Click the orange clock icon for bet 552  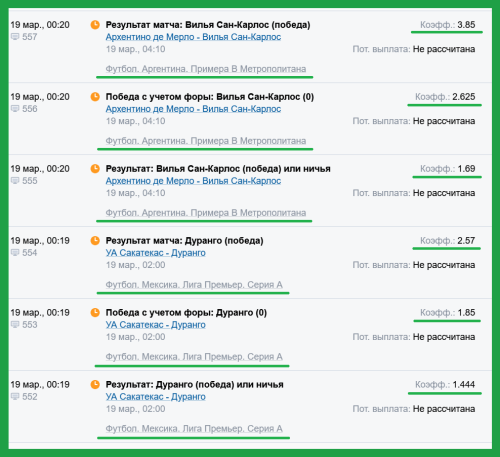[95, 385]
